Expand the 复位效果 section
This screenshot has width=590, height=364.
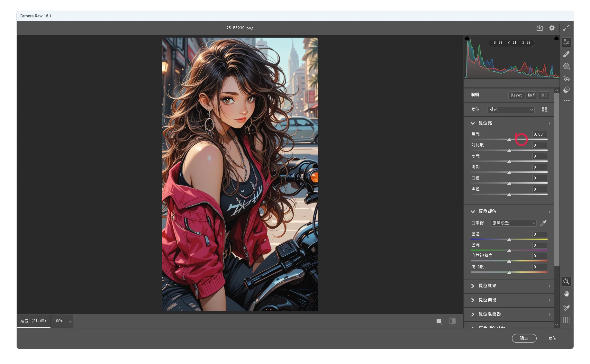coord(473,286)
